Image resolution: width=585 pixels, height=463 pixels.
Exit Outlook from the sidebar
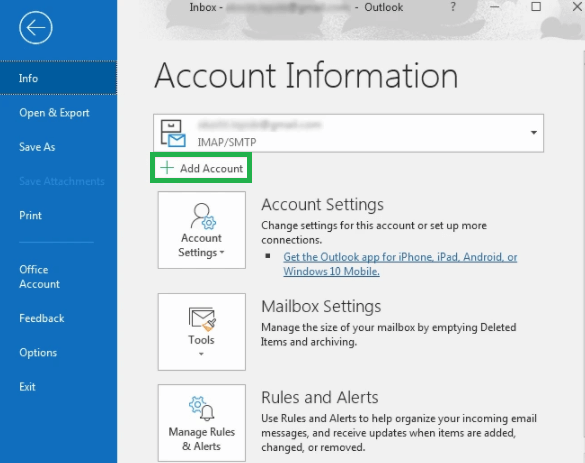(x=27, y=387)
